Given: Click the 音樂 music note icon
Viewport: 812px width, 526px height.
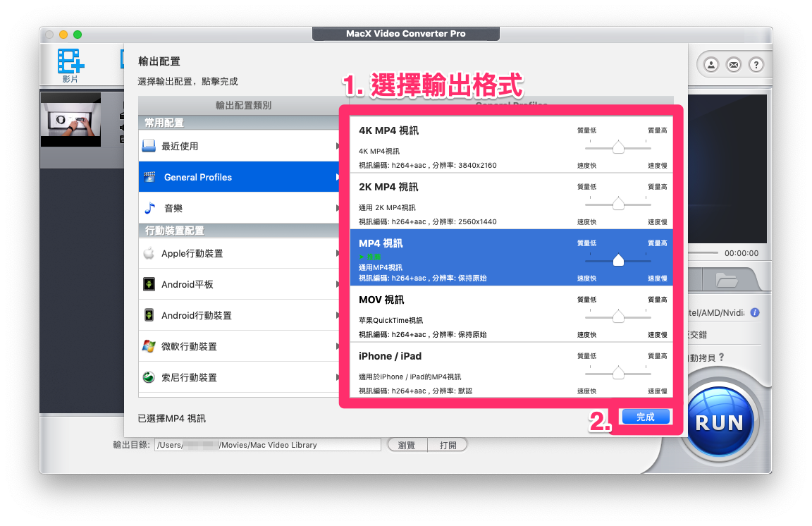Looking at the screenshot, I should coord(149,208).
